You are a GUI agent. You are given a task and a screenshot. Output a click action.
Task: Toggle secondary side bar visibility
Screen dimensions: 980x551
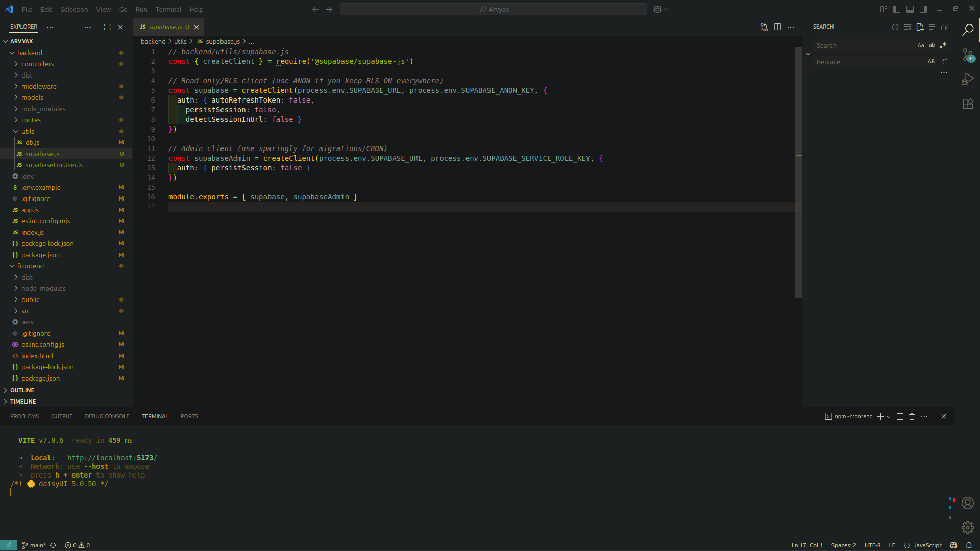pyautogui.click(x=923, y=9)
